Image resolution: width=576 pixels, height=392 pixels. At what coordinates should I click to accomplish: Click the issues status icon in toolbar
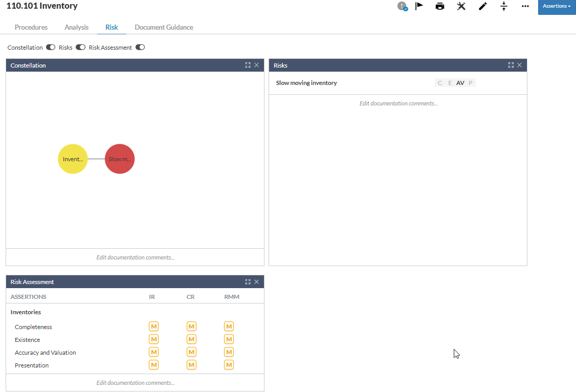click(403, 6)
